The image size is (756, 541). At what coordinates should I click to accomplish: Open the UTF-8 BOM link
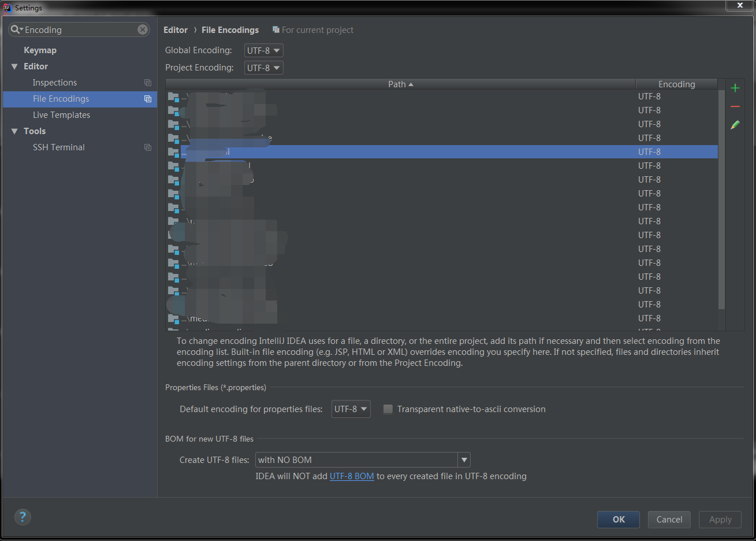[352, 476]
